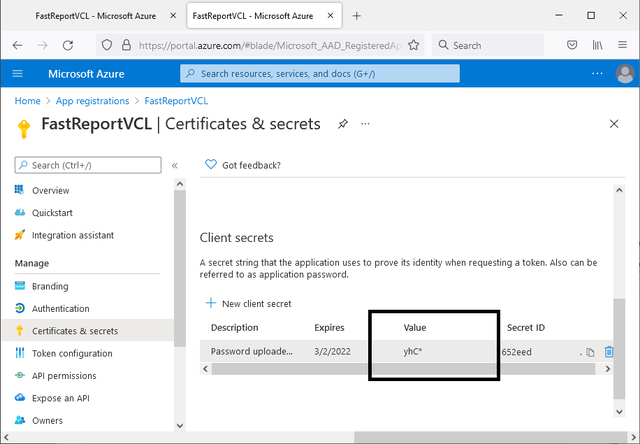Click Got feedback? link
This screenshot has width=640, height=444.
pos(251,165)
